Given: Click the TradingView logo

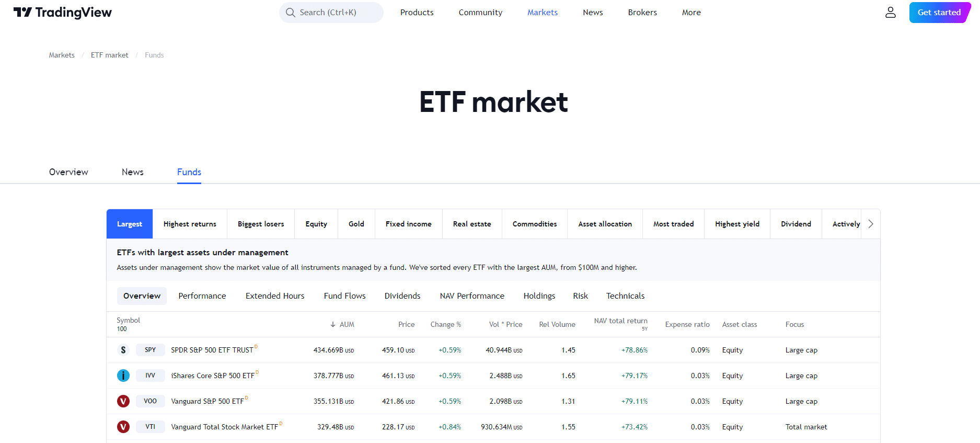Looking at the screenshot, I should click(62, 12).
